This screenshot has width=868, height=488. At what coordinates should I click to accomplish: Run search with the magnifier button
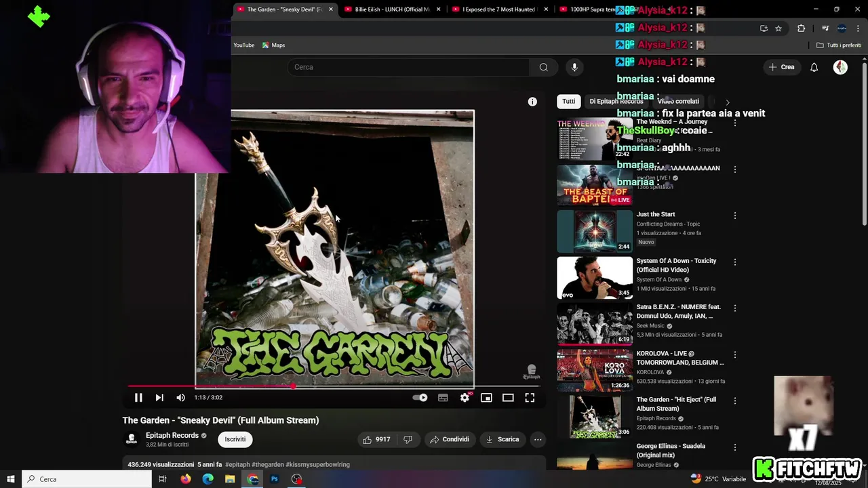click(543, 67)
